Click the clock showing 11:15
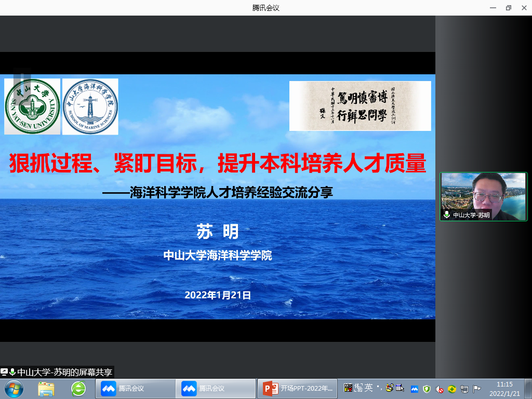 504,388
